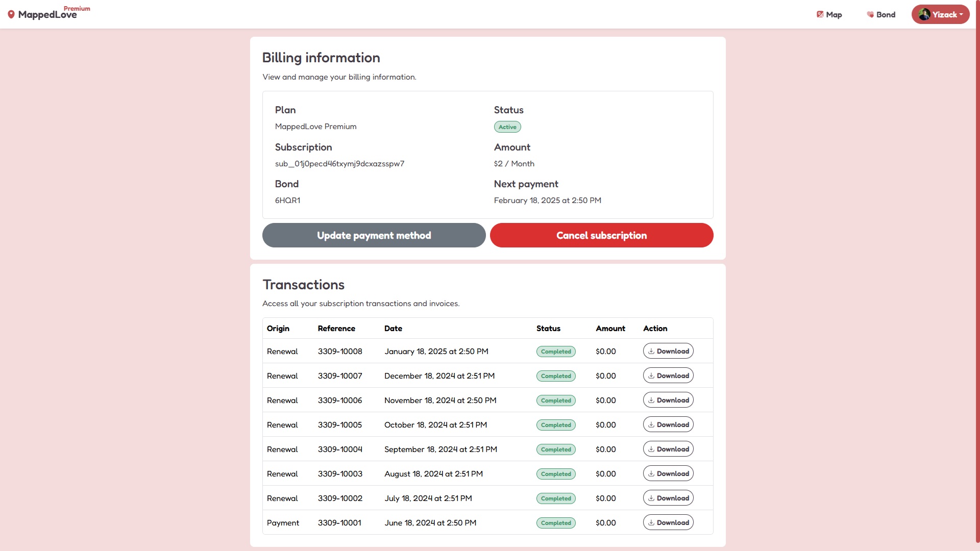
Task: Click Completed badge for June 18, 2024
Action: 556,523
